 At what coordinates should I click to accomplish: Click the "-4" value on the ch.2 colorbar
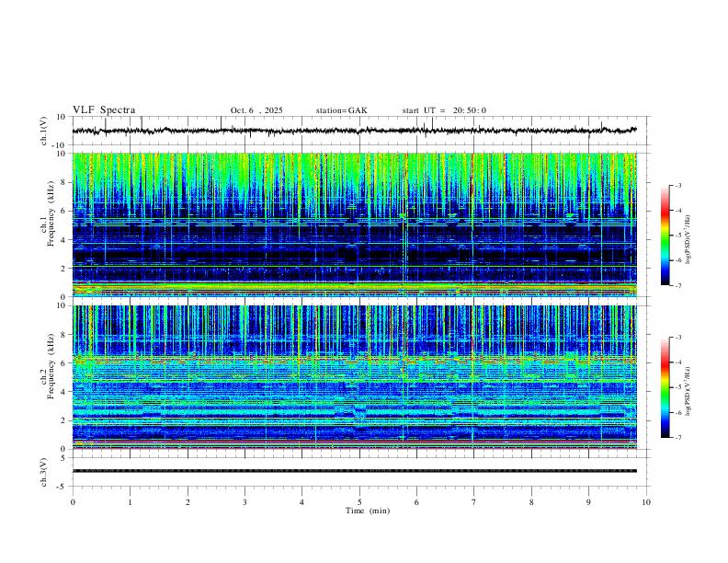click(x=678, y=362)
